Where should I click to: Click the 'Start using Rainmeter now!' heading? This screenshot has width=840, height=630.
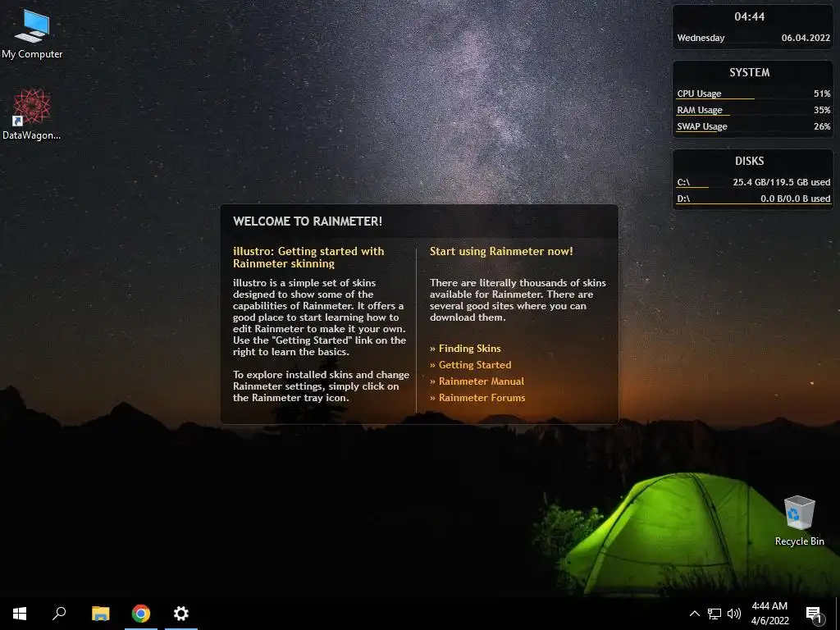click(501, 251)
